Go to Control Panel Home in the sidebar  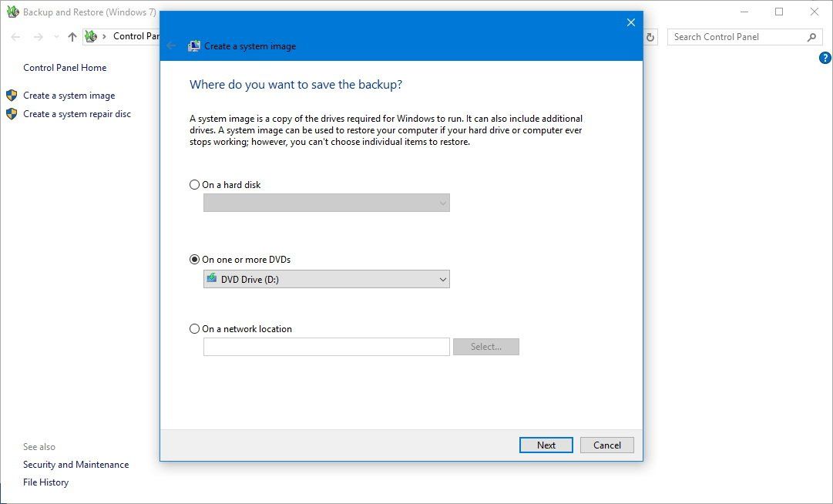tap(65, 67)
